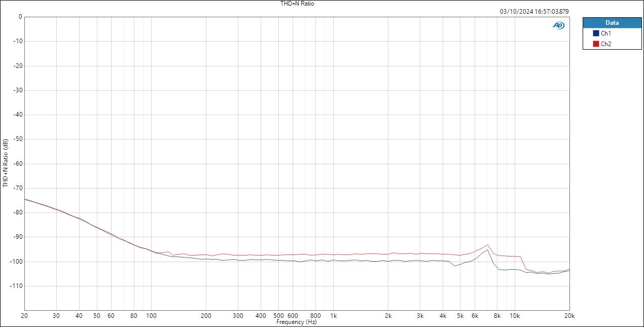Click the Data legend header
This screenshot has height=327, width=644.
[612, 23]
